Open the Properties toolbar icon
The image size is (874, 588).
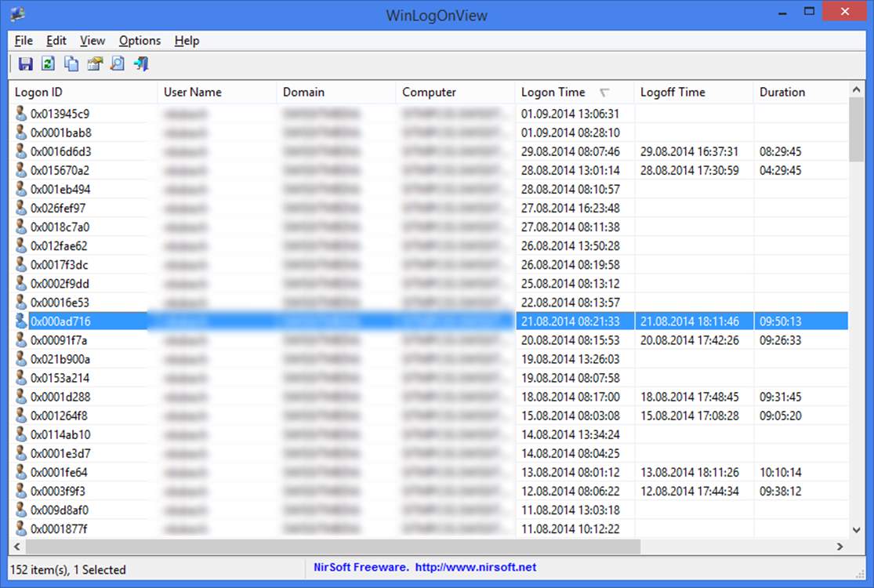95,64
